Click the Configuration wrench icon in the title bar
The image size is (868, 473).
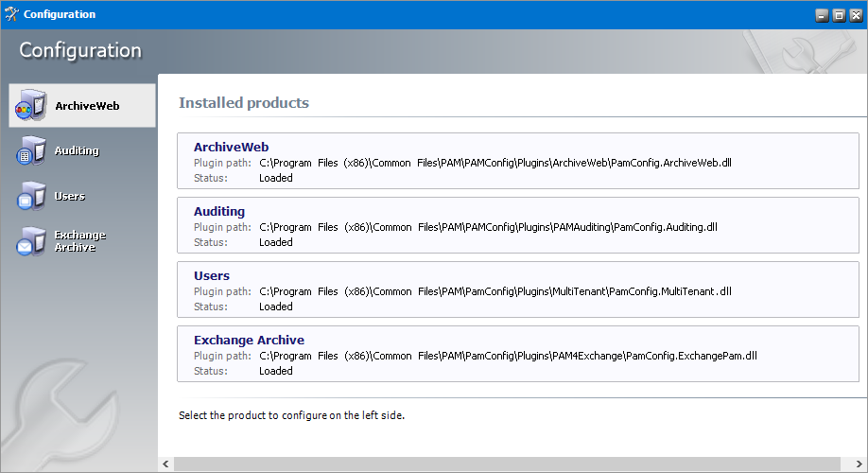(11, 14)
